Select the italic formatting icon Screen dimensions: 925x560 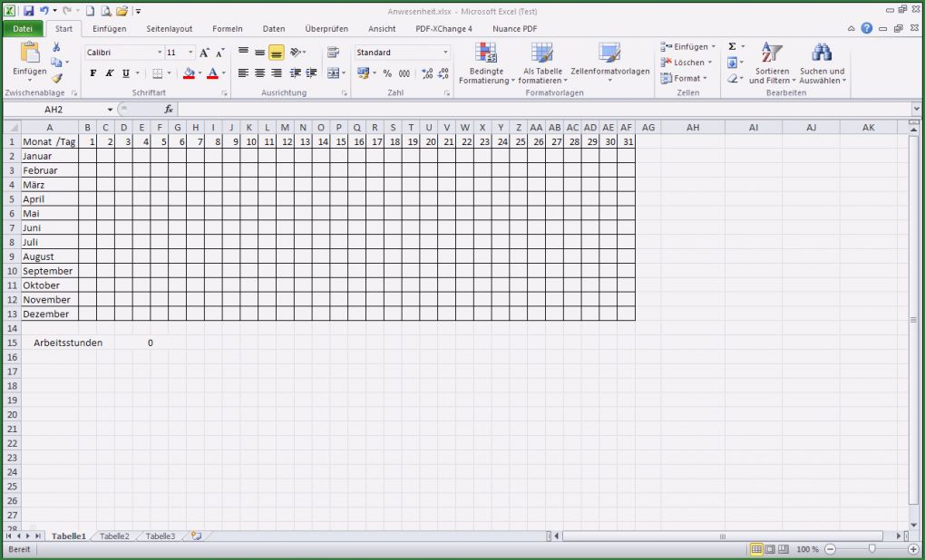tap(110, 72)
